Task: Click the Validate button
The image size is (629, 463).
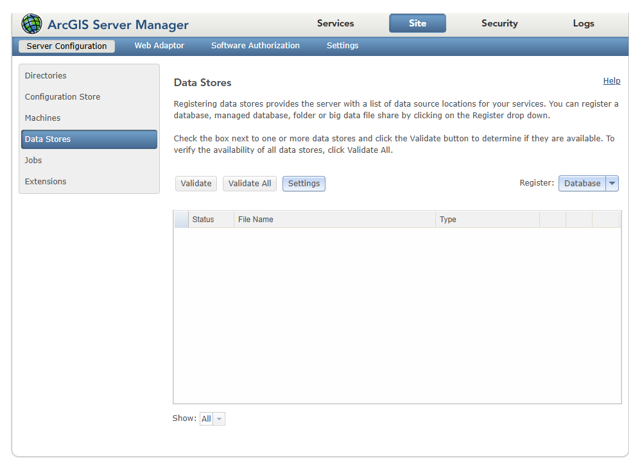Action: [x=196, y=183]
